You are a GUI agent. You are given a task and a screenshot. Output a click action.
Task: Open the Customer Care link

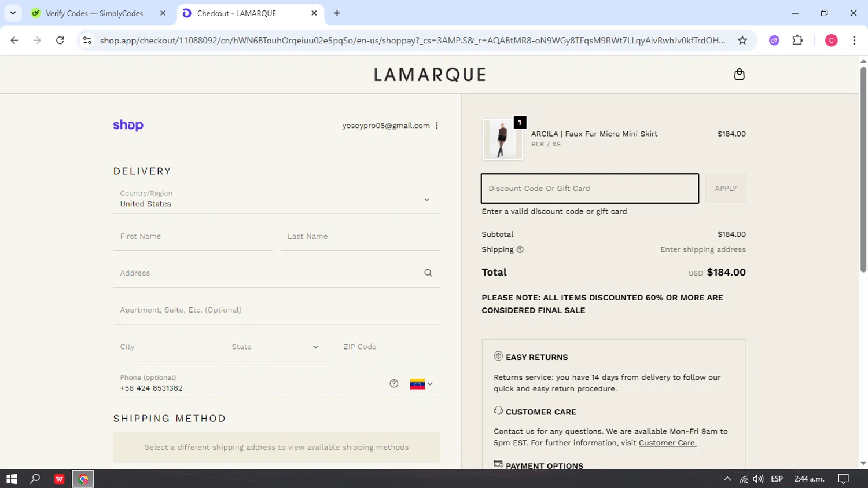tap(667, 443)
